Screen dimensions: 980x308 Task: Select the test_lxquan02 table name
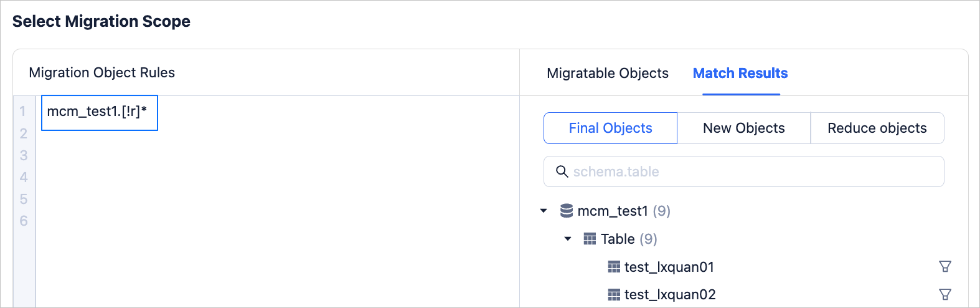670,294
